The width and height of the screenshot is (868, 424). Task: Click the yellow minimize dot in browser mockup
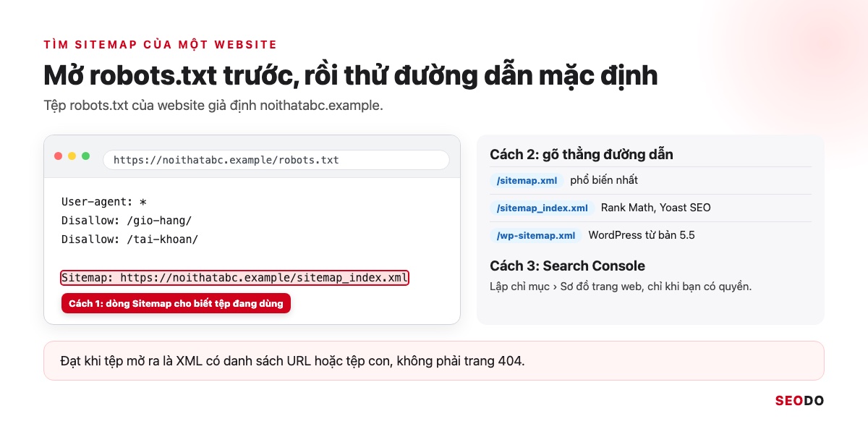(x=72, y=156)
